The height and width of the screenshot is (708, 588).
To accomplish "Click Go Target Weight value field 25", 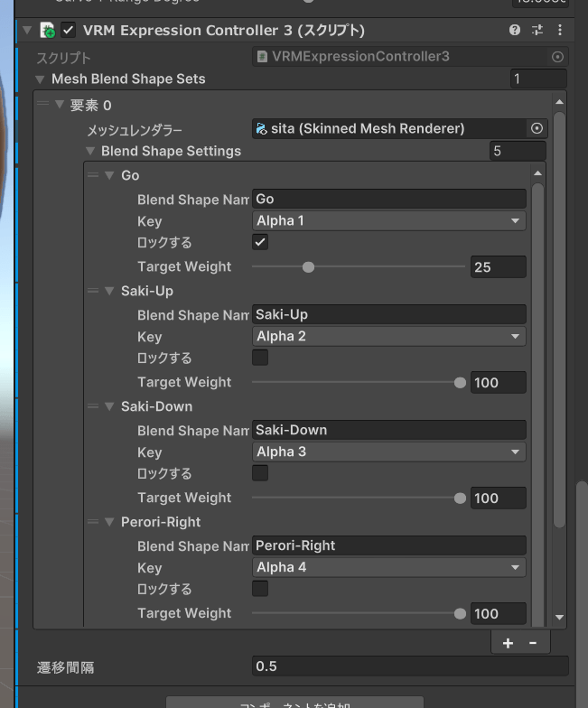I will (x=499, y=267).
